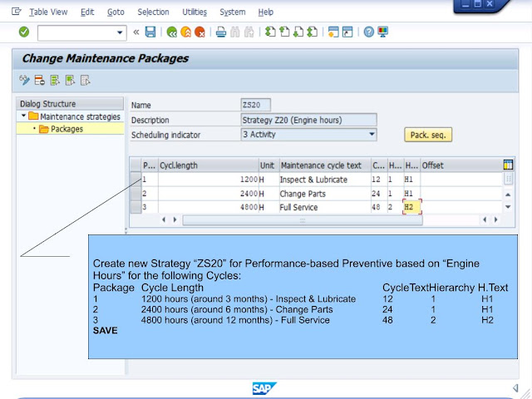Click the Create New Session icon

(333, 32)
